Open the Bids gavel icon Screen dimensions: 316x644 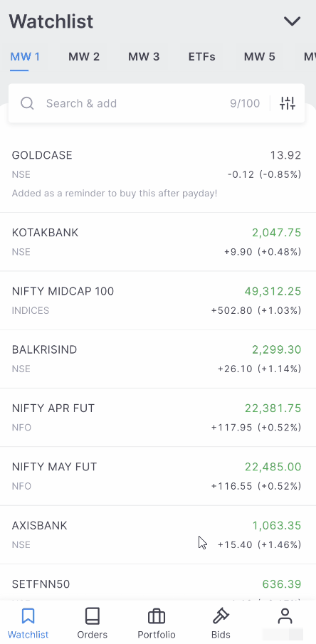tap(221, 616)
